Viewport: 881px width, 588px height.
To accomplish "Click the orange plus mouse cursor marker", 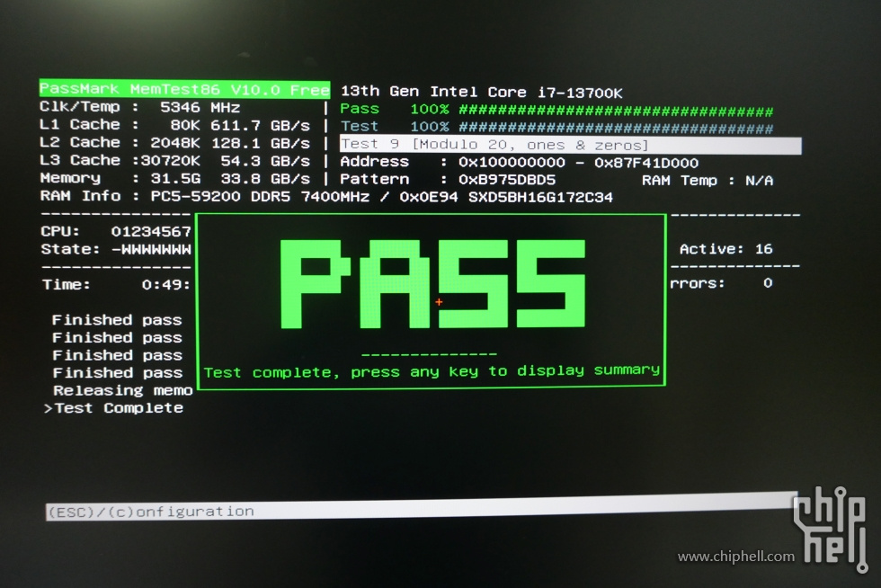I will pyautogui.click(x=439, y=302).
